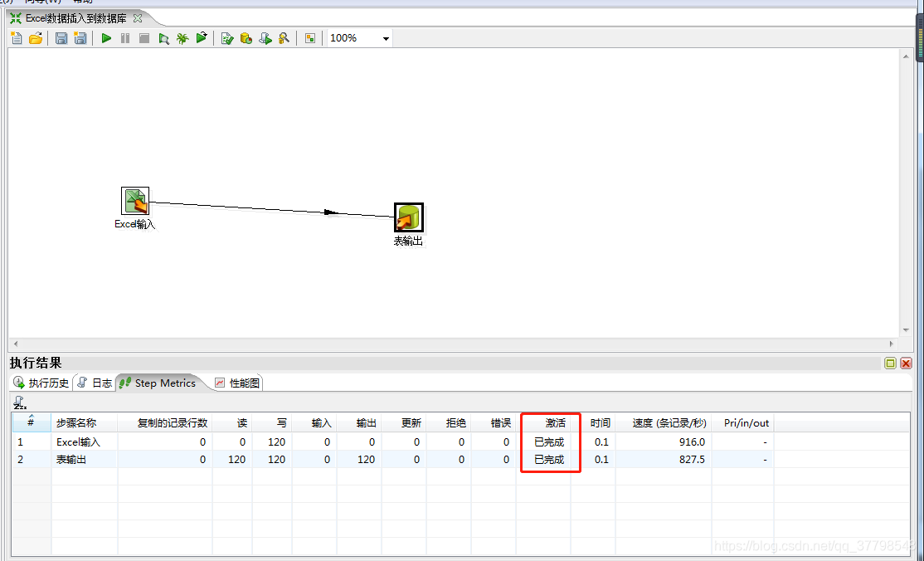Select the 表输出 row in the metrics table
Image resolution: width=924 pixels, height=561 pixels.
393,460
